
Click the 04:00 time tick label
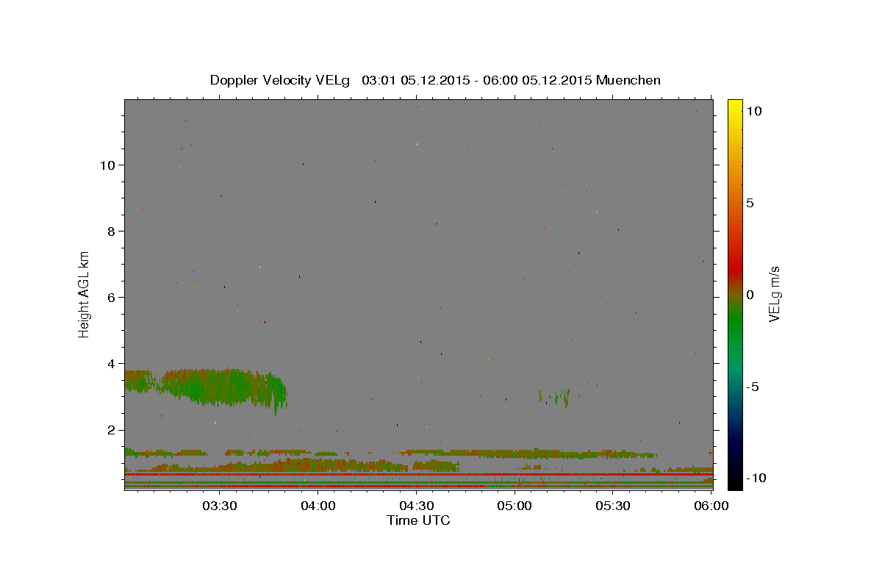click(318, 506)
